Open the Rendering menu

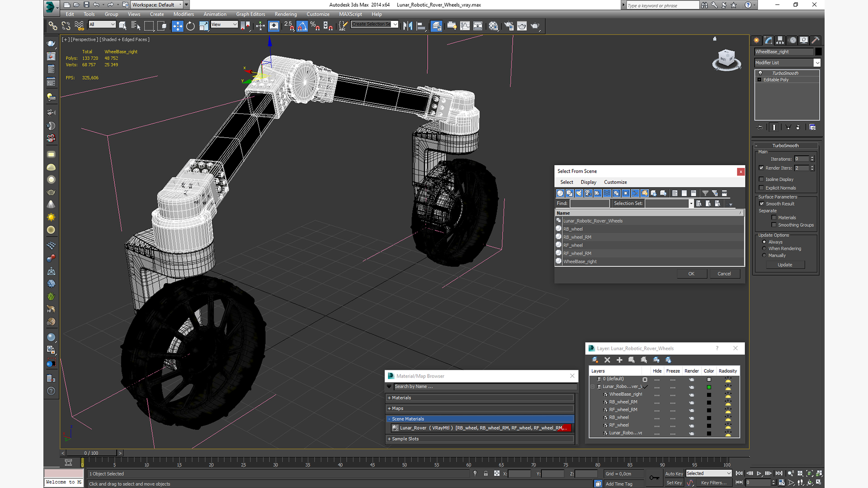coord(286,14)
